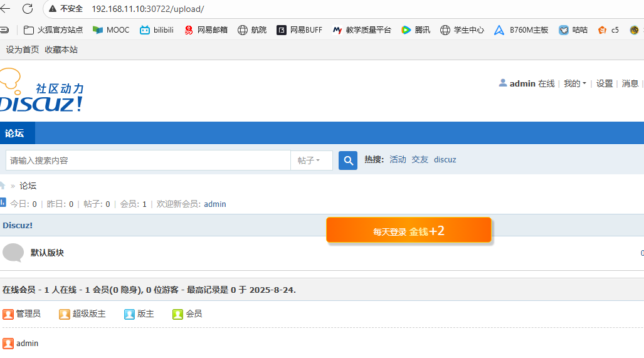Expand the 帖子 search type dropdown
This screenshot has width=644, height=358.
coord(312,161)
